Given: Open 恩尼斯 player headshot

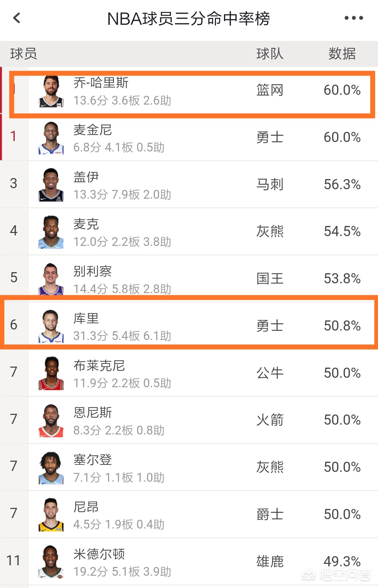Looking at the screenshot, I should point(51,421).
